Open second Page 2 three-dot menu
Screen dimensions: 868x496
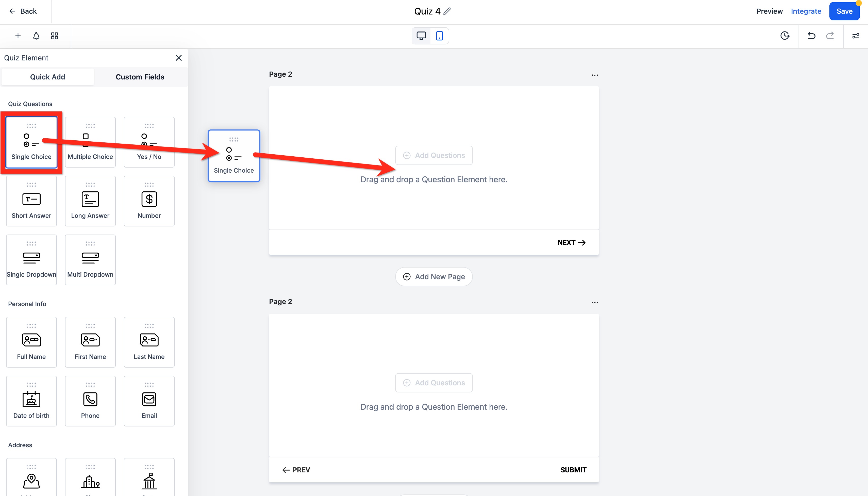pos(595,303)
